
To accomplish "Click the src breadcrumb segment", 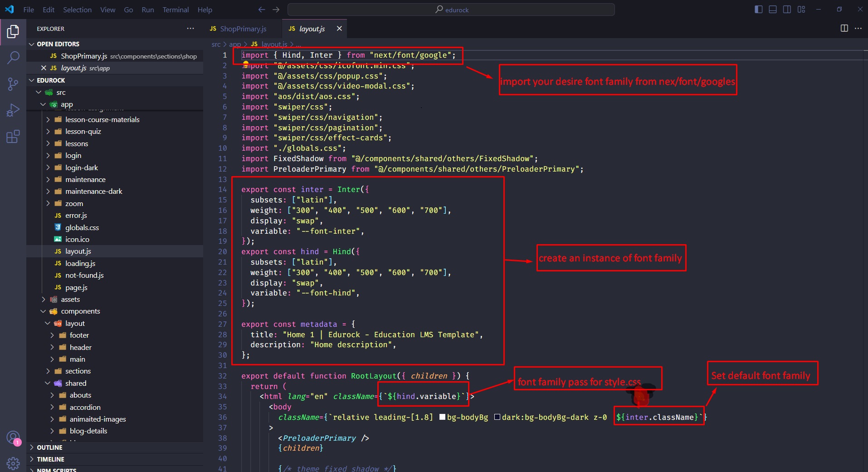I will 216,44.
